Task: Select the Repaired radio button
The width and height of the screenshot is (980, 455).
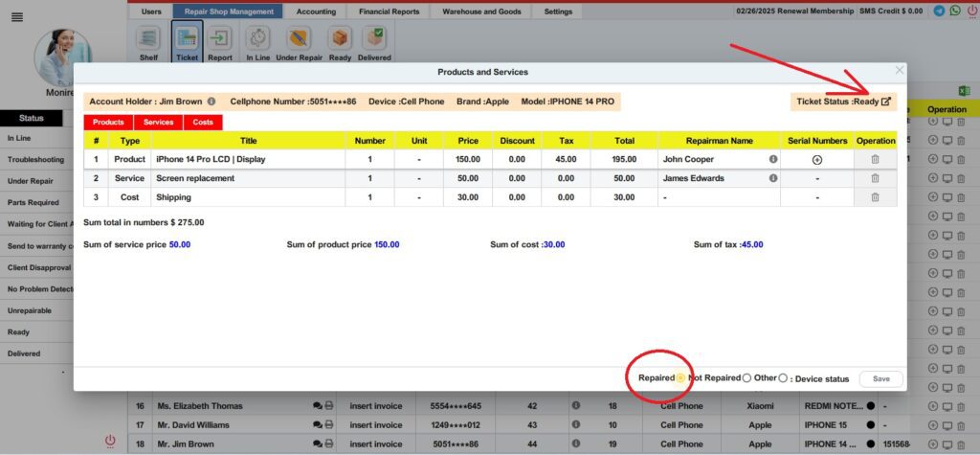Action: [x=680, y=378]
